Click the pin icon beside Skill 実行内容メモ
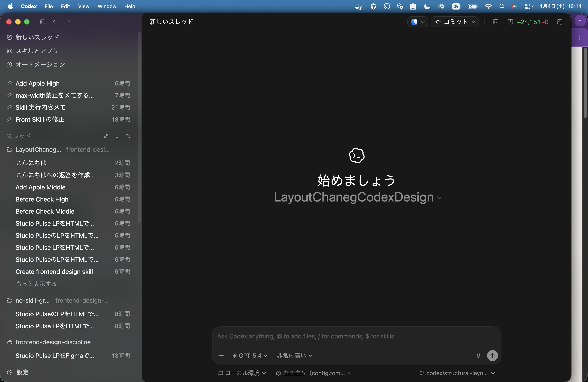This screenshot has width=588, height=382. click(x=9, y=107)
